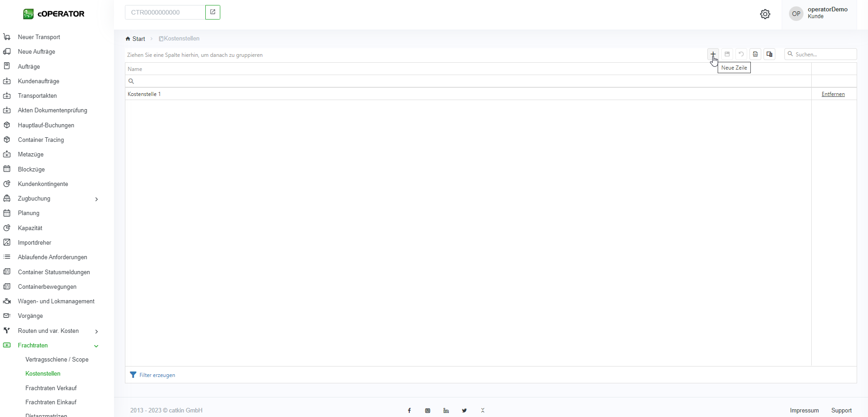Click the Xing footer icon
Image resolution: width=868 pixels, height=417 pixels.
pos(483,411)
